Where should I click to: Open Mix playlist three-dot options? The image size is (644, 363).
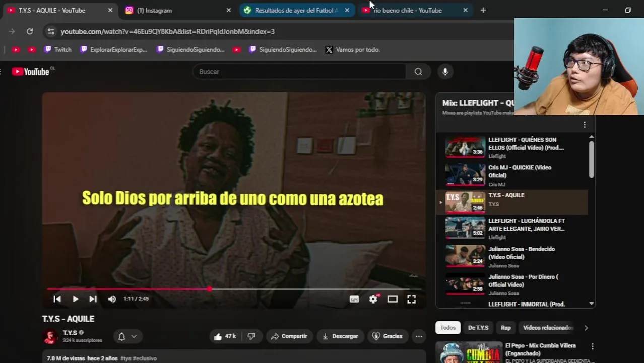[585, 125]
